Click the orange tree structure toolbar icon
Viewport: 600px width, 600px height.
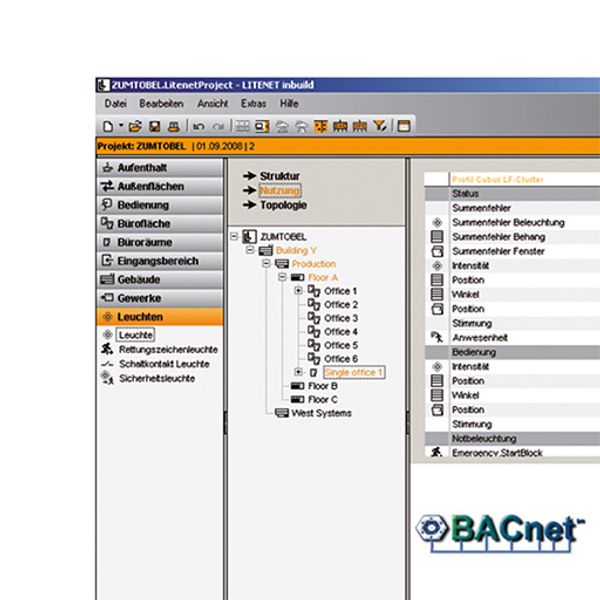pyautogui.click(x=321, y=126)
